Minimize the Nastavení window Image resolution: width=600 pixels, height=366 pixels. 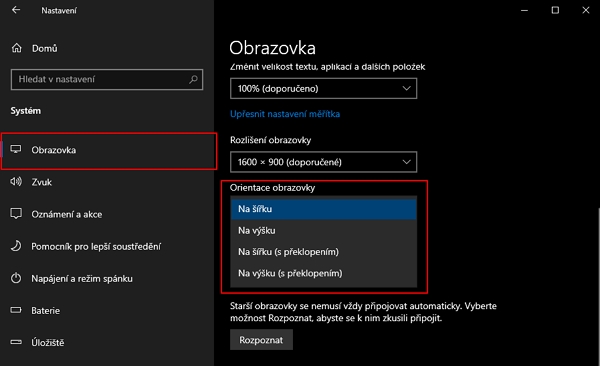coord(525,10)
